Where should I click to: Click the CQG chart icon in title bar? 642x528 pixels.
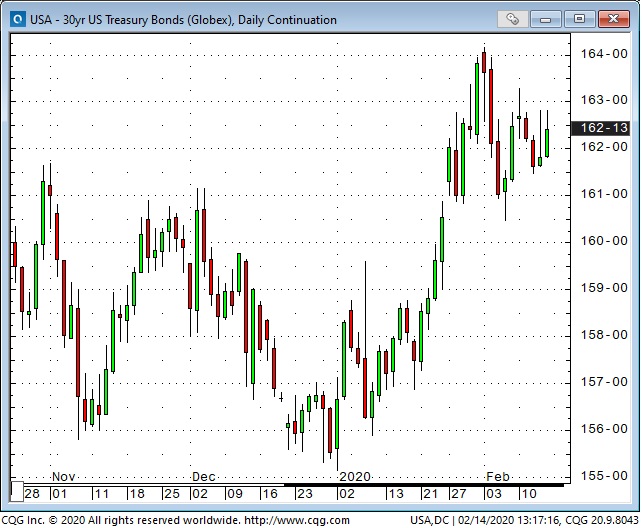pyautogui.click(x=18, y=19)
